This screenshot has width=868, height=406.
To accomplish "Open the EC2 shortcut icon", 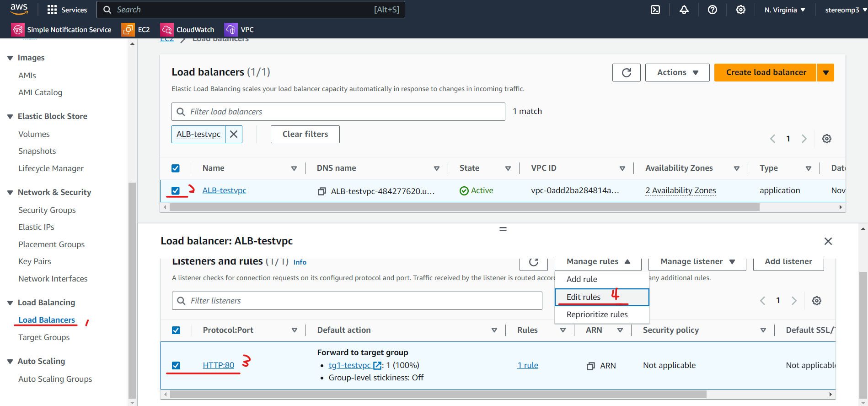I will click(x=128, y=30).
